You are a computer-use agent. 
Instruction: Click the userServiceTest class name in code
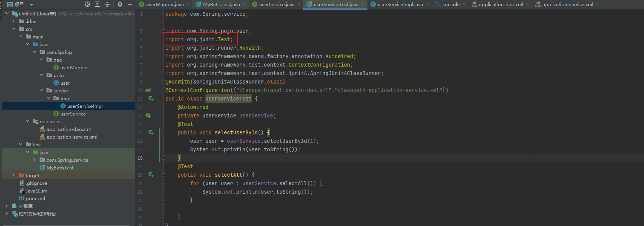coord(228,99)
